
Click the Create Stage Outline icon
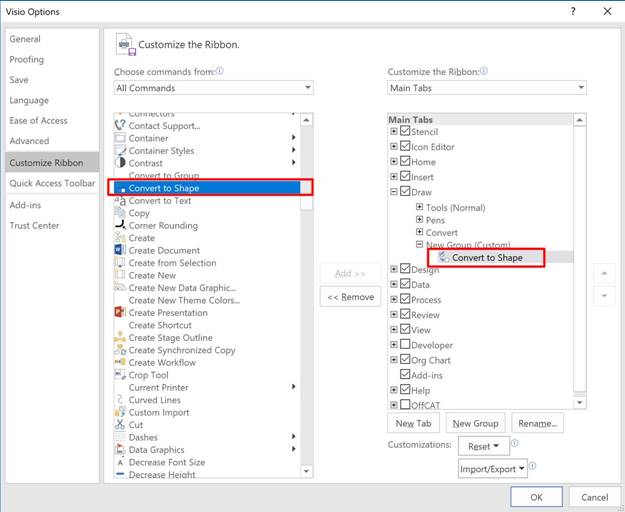point(120,337)
